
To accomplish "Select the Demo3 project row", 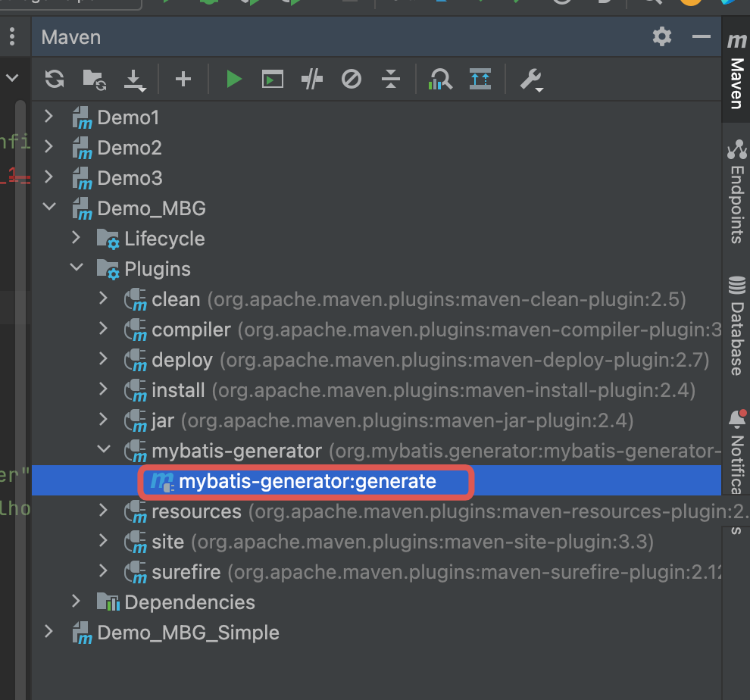I will coord(377,177).
